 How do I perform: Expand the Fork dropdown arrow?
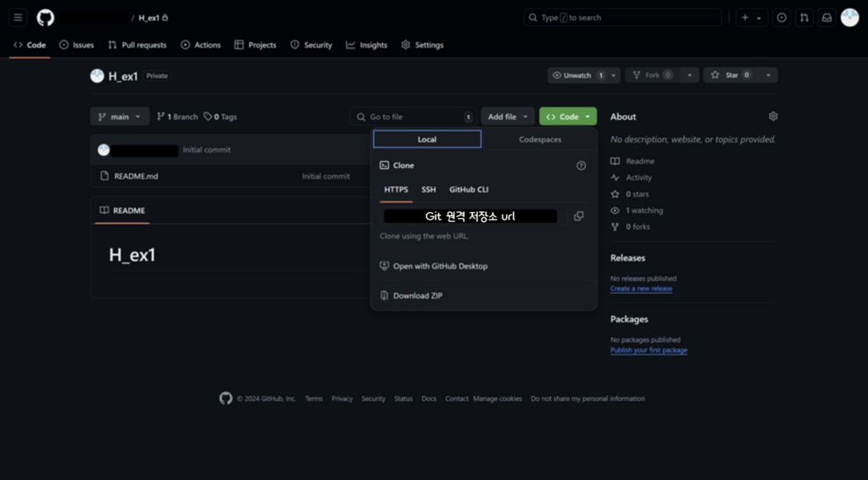(x=690, y=75)
